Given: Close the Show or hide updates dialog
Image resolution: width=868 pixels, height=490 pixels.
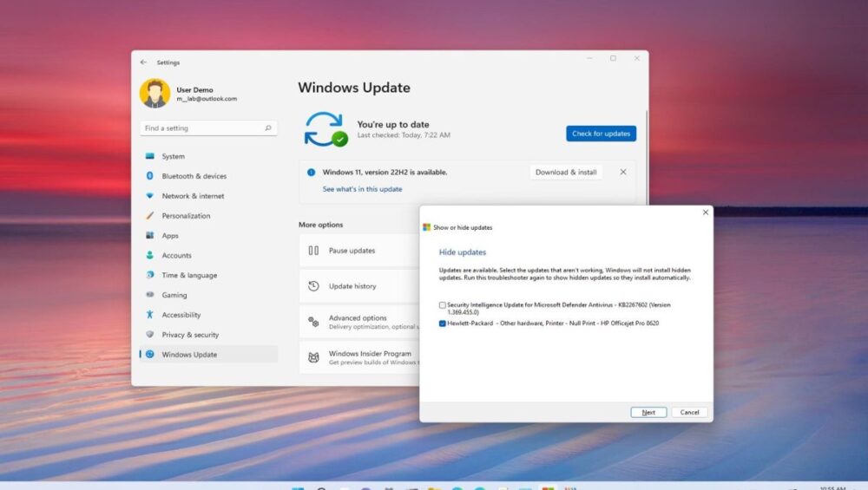Looking at the screenshot, I should (705, 212).
